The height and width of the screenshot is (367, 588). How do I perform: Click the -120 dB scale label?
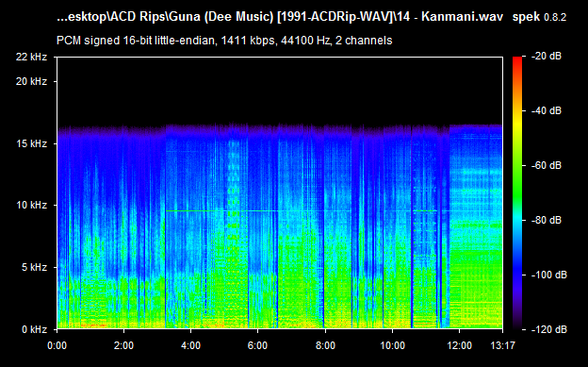548,330
